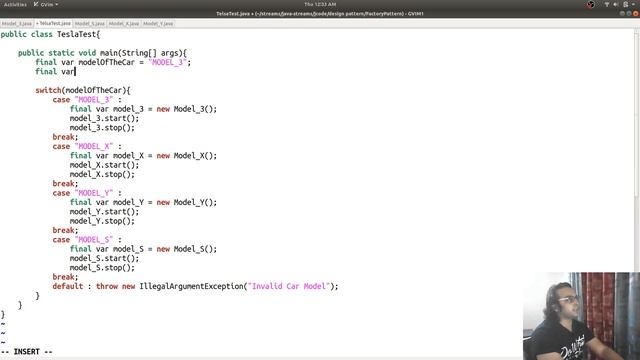Screen dimensions: 640x360
Task: Click the window title 'TelsaTest.java' path text
Action: [320, 13]
